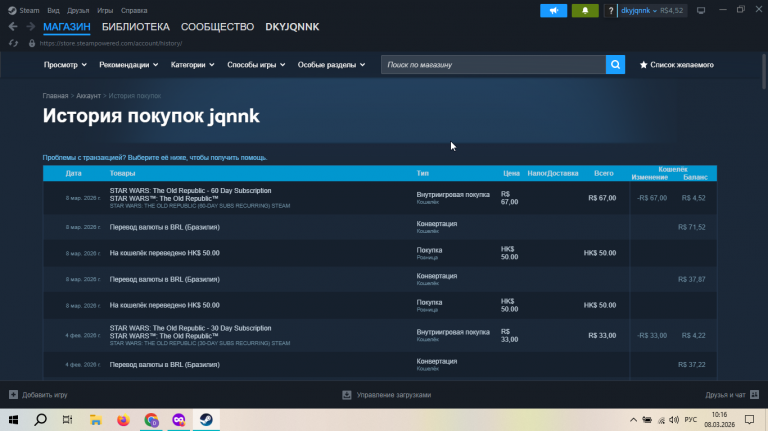Open the Игры menu in title bar
This screenshot has height=431, width=768.
105,10
